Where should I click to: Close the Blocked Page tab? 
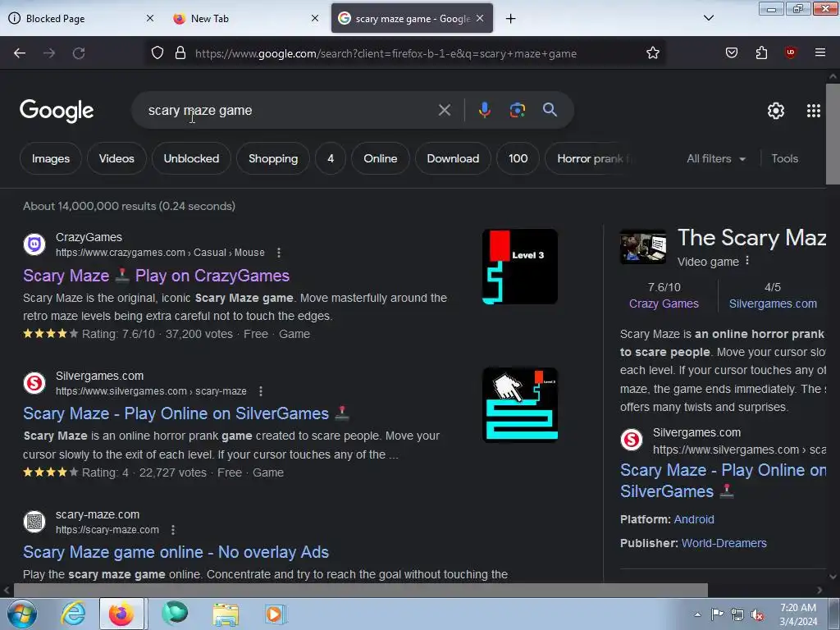click(150, 18)
